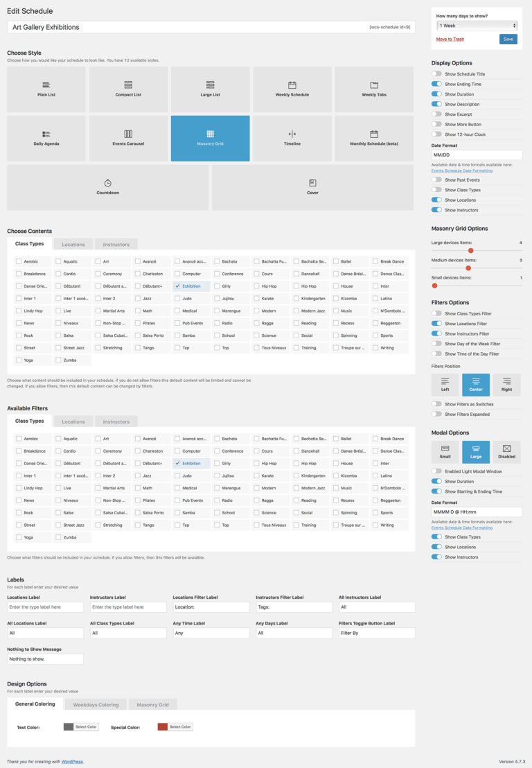
Task: Select the Events Carousel style
Action: pyautogui.click(x=128, y=138)
